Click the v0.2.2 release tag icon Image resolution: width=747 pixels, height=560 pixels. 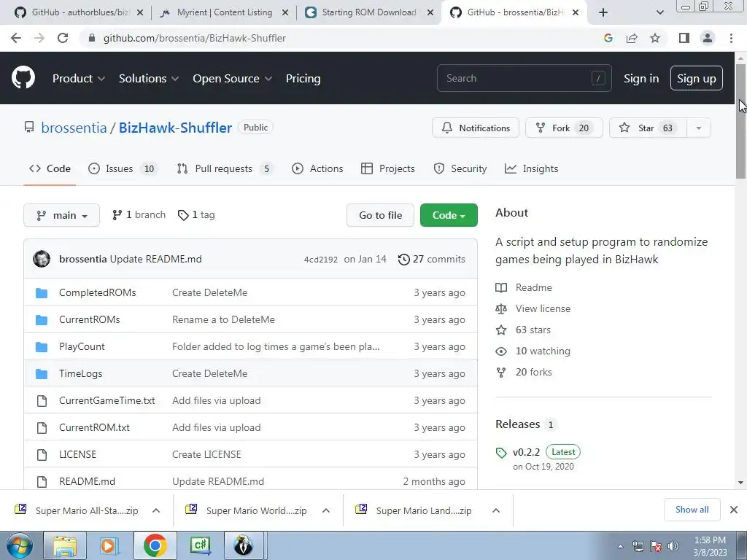coord(500,453)
